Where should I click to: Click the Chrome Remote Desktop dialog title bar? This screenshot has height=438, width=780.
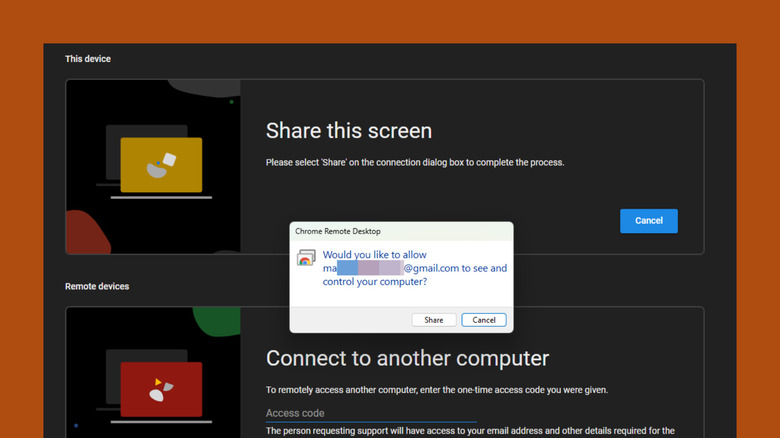coord(400,231)
